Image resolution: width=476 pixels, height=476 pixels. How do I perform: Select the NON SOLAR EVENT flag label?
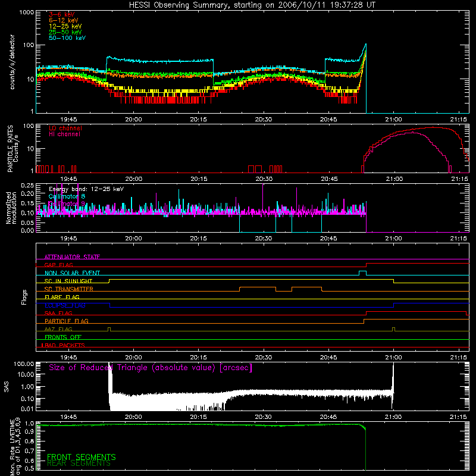[x=72, y=273]
